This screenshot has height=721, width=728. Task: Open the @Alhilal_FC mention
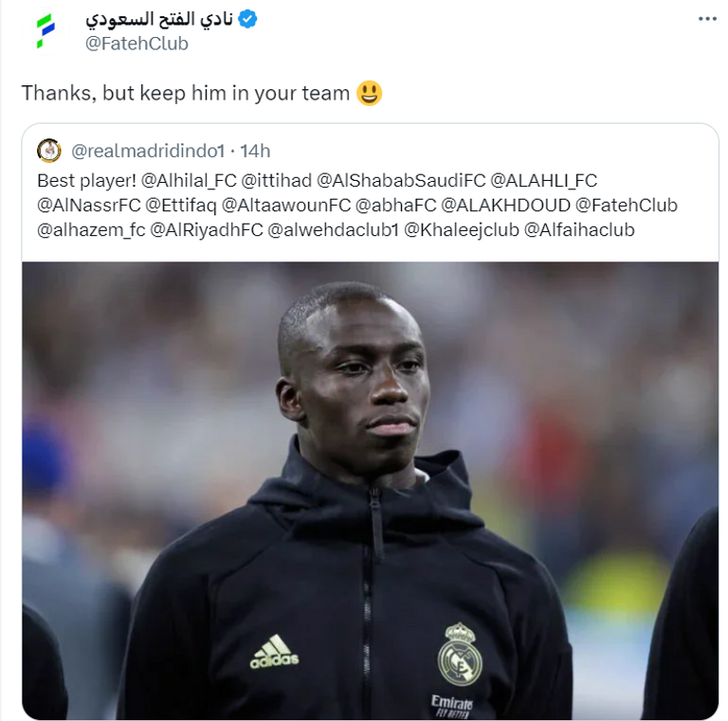[x=189, y=180]
